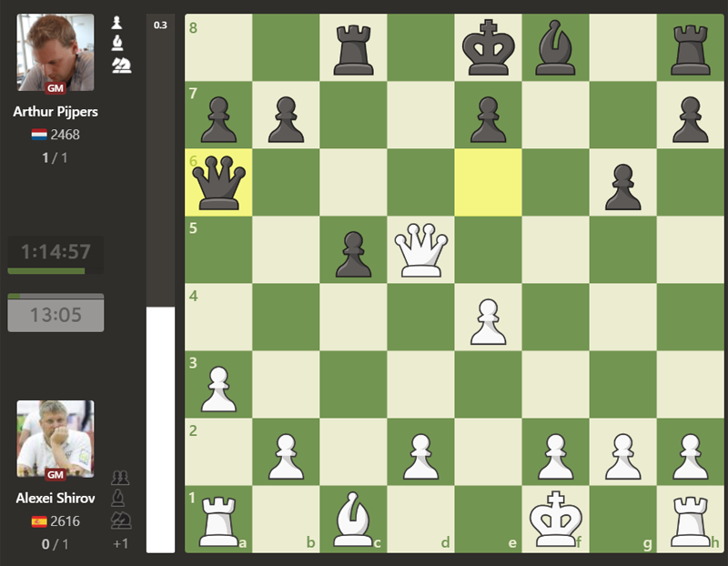Select the black queen on a6
728x566 pixels.
tap(218, 182)
